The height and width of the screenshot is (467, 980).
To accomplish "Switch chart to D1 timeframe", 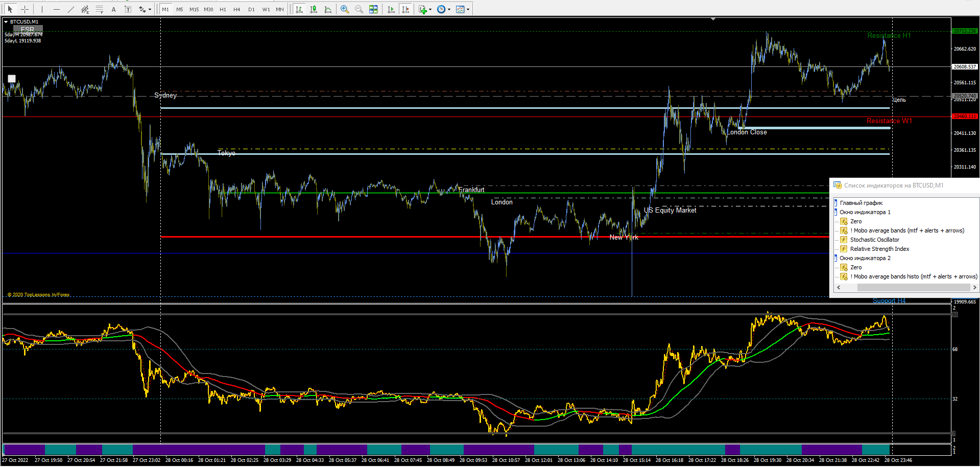I will (x=251, y=9).
